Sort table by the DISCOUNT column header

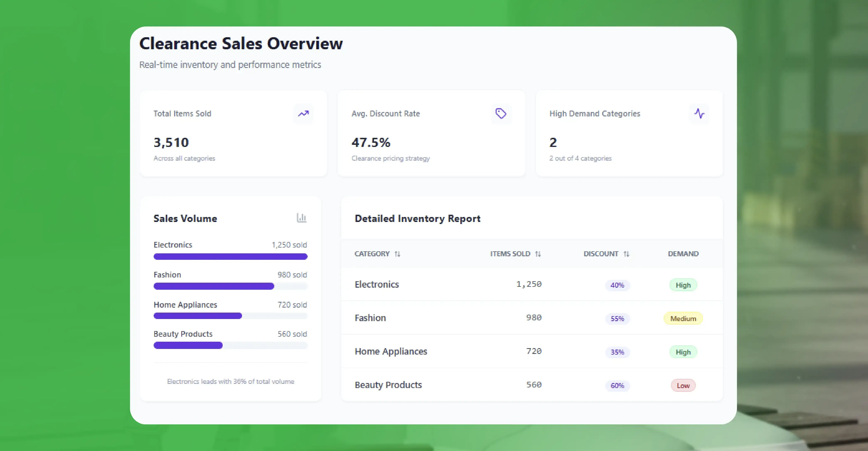601,254
